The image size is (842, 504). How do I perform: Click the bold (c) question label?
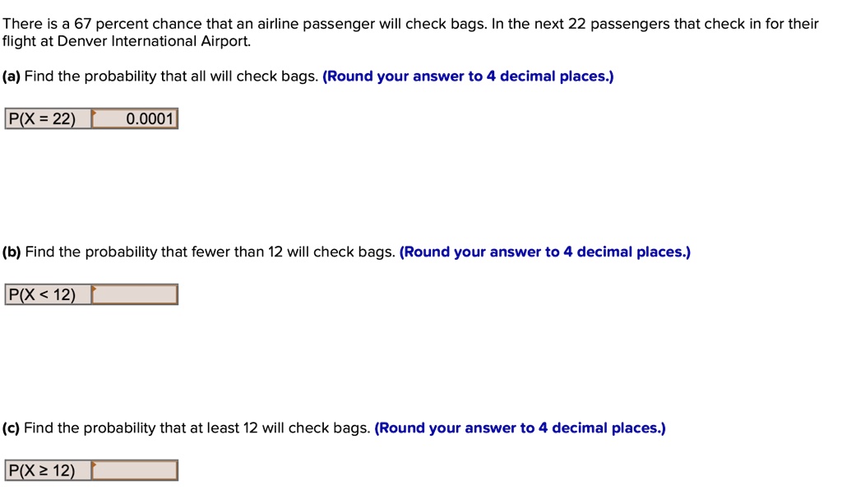coord(13,428)
